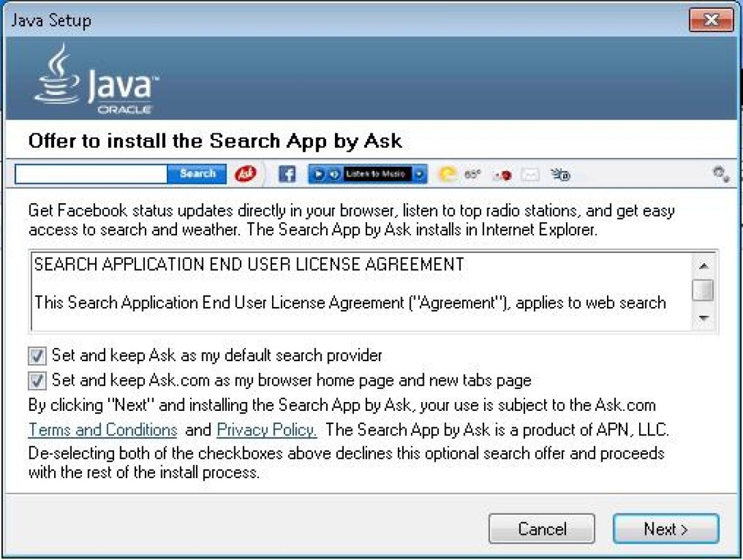Cancel the Java setup
The height and width of the screenshot is (560, 743).
coord(542,529)
